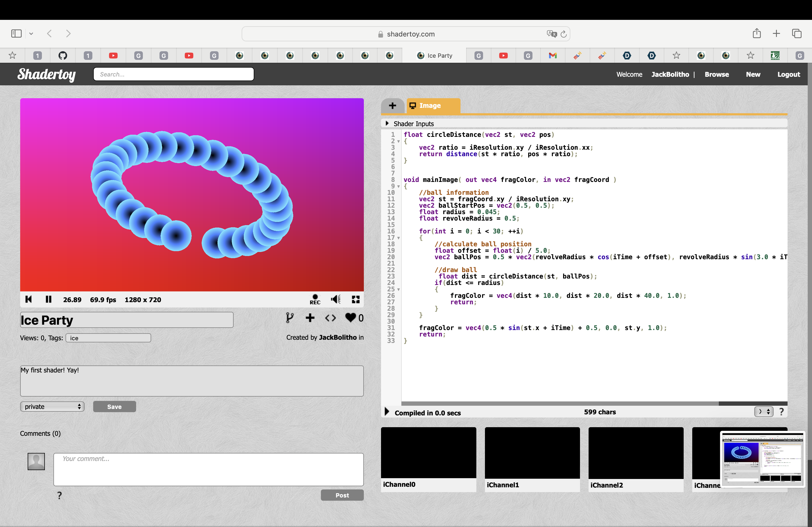
Task: Open editor help question mark
Action: click(x=781, y=412)
